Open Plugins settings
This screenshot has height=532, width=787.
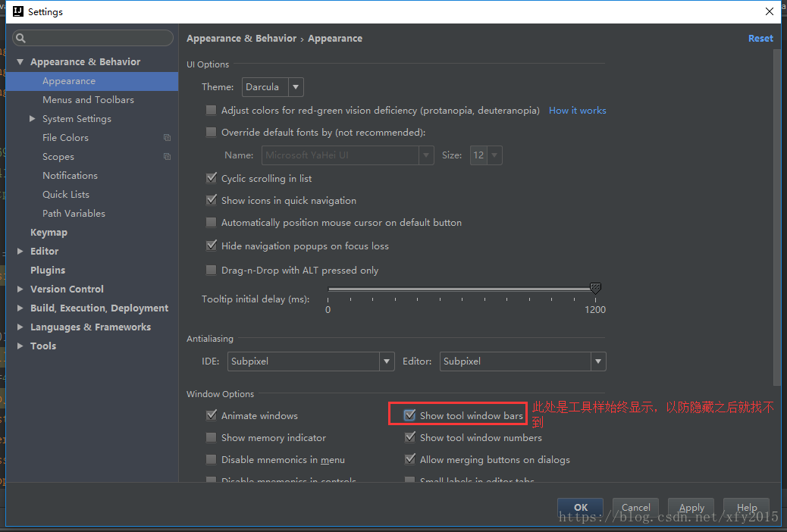[48, 271]
